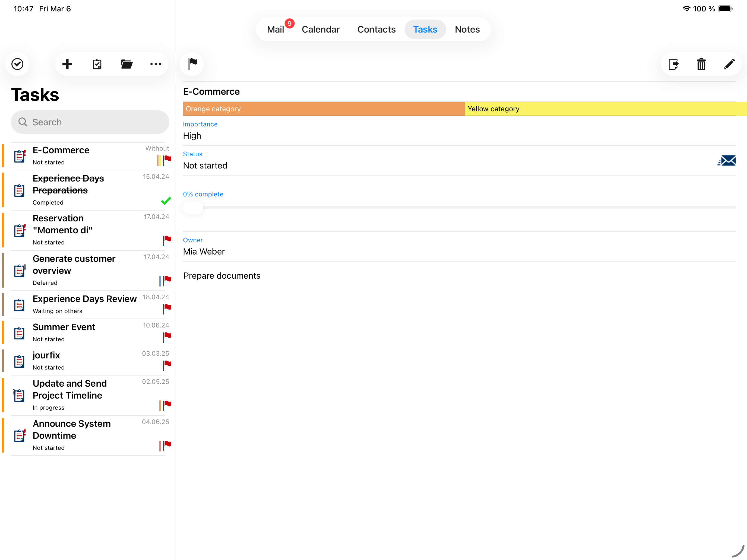Tap the 0% complete slider thumb
The height and width of the screenshot is (560, 747).
tap(193, 208)
